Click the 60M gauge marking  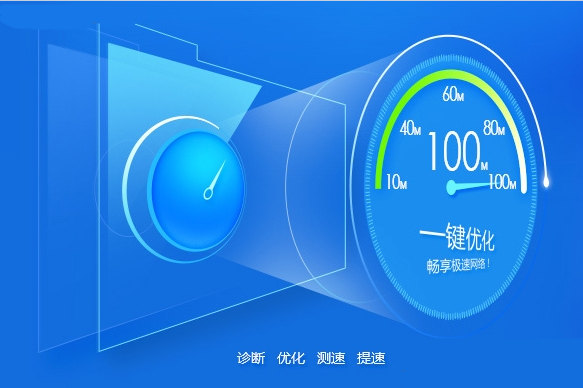453,94
